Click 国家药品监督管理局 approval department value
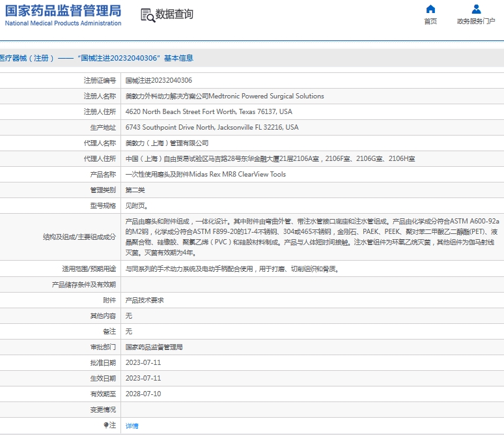 pos(154,347)
